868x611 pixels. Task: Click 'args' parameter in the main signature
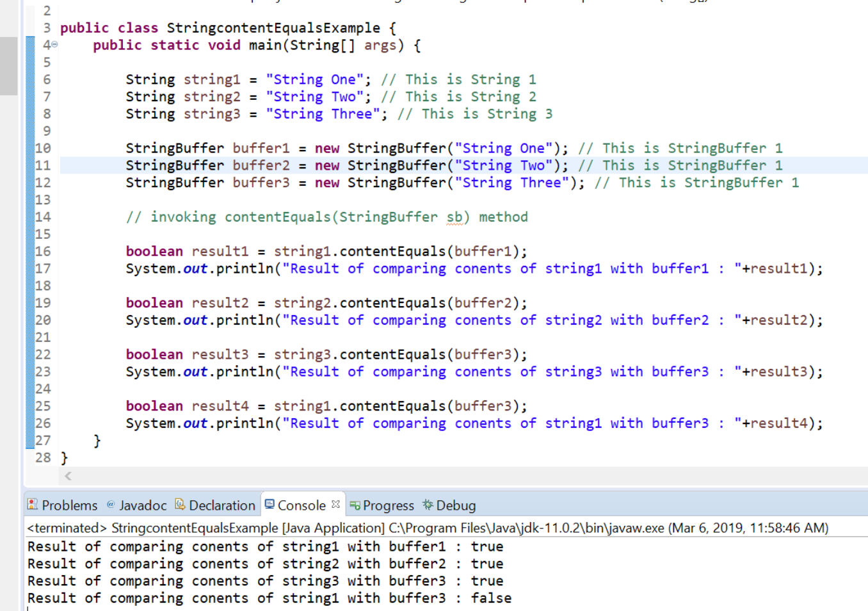pyautogui.click(x=380, y=45)
